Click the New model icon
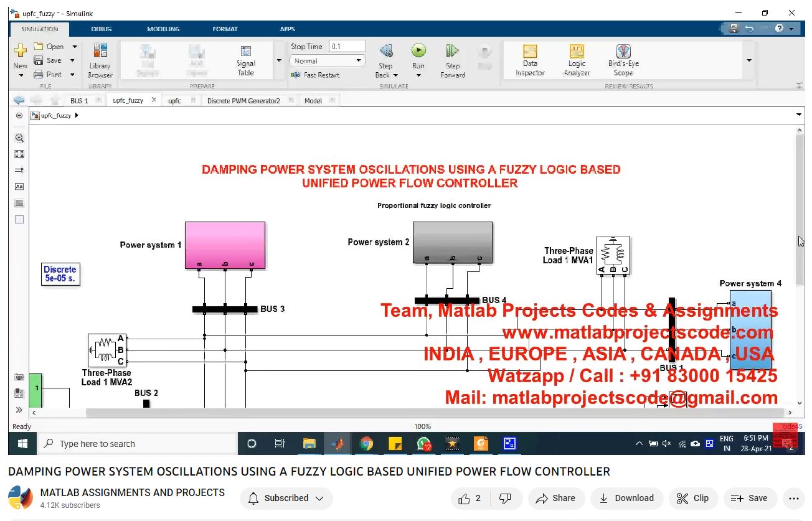This screenshot has height=521, width=812. coord(21,50)
